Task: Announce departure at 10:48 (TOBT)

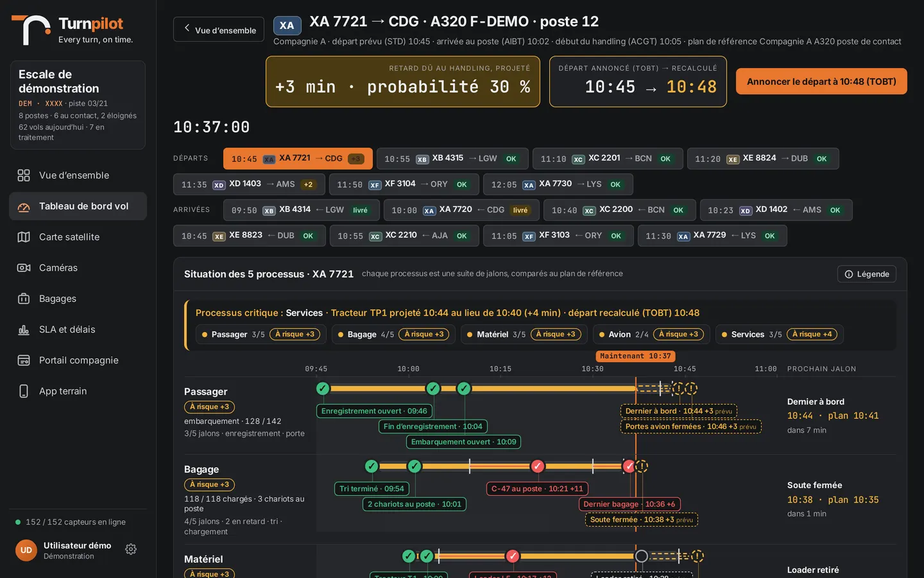Action: click(x=821, y=82)
